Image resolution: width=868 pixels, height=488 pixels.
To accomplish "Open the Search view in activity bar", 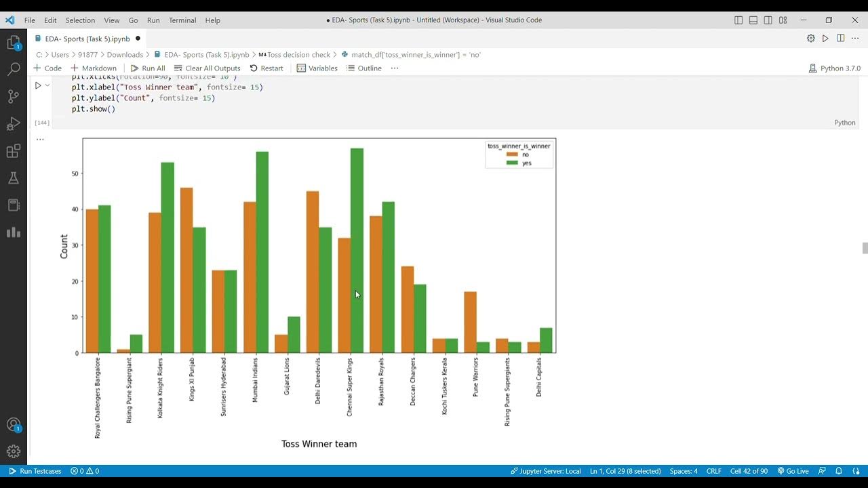I will (x=14, y=69).
